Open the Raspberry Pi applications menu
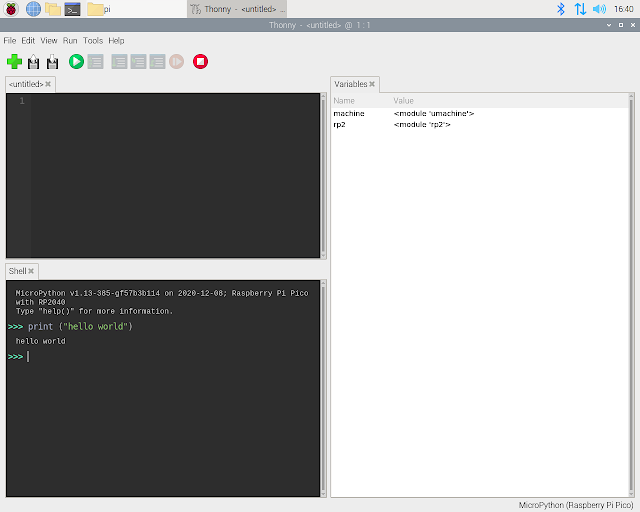Screen dimensions: 640x512 pos(11,9)
